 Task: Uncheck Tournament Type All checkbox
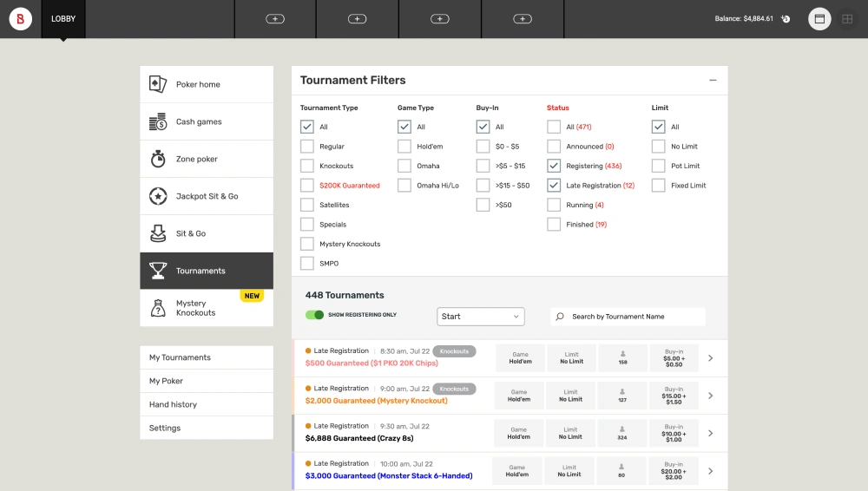[x=307, y=127]
